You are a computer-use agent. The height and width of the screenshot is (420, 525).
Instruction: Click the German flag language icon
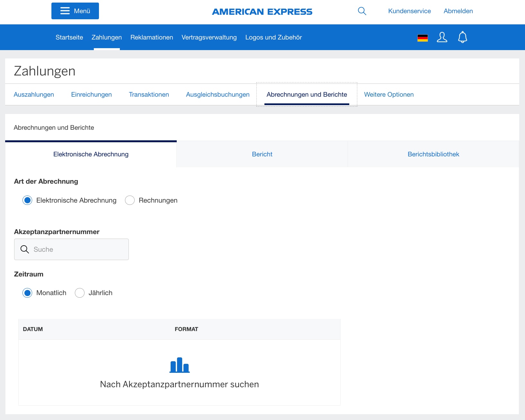423,37
